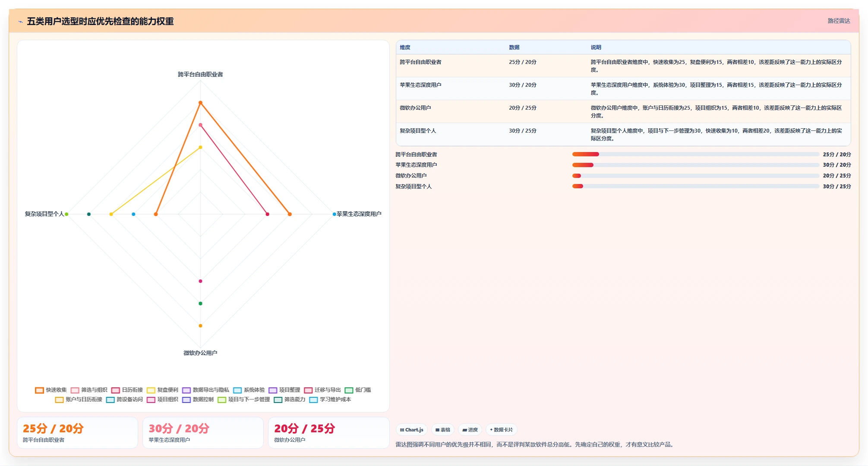Screen dimensions: 868x466
Task: Hide the 日历衔接 dataset via legend
Action: 127,390
